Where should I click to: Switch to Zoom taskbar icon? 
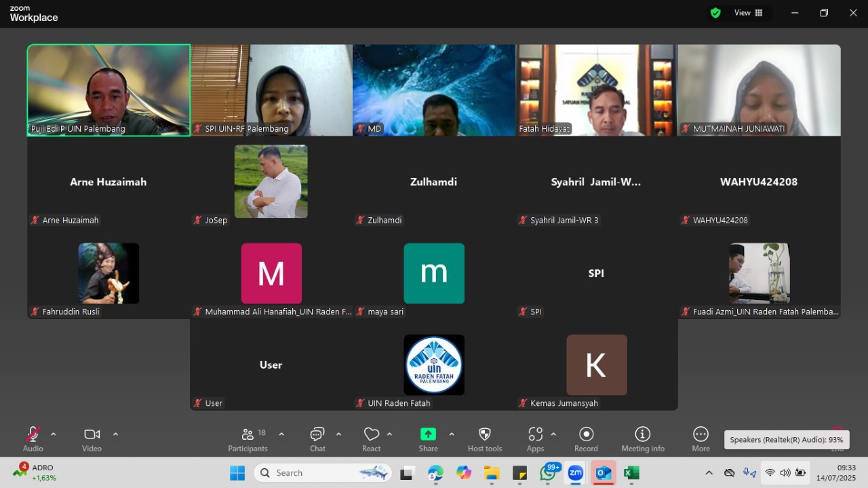click(576, 473)
